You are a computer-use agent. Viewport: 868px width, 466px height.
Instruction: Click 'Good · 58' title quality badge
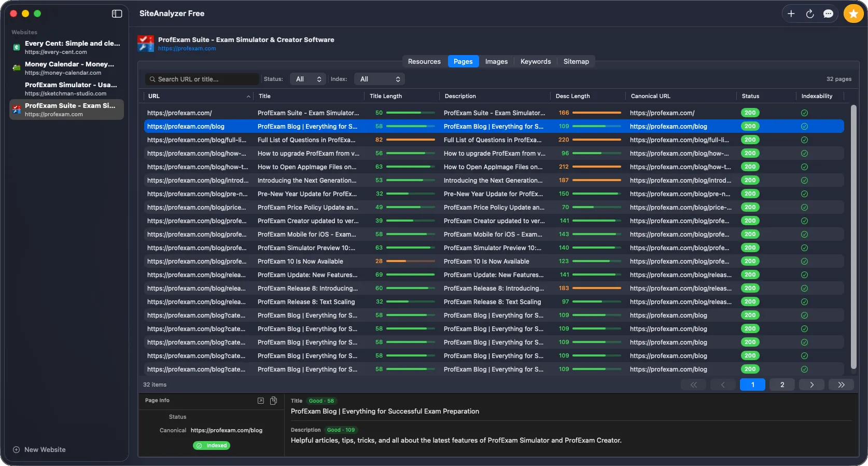[x=321, y=401]
